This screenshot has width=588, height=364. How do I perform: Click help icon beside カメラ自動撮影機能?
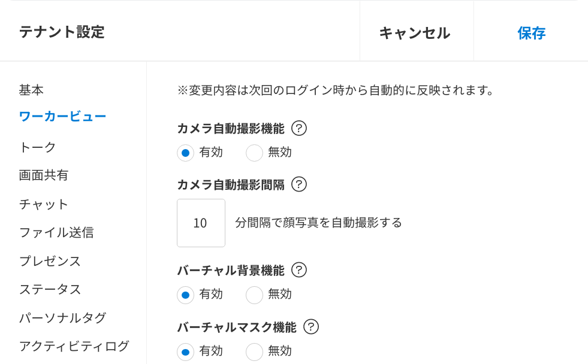[x=298, y=128]
